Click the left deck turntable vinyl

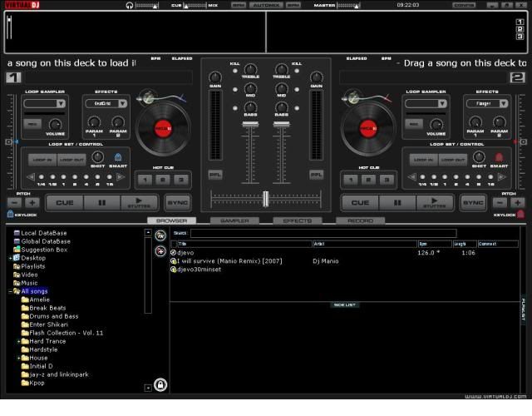pyautogui.click(x=163, y=128)
